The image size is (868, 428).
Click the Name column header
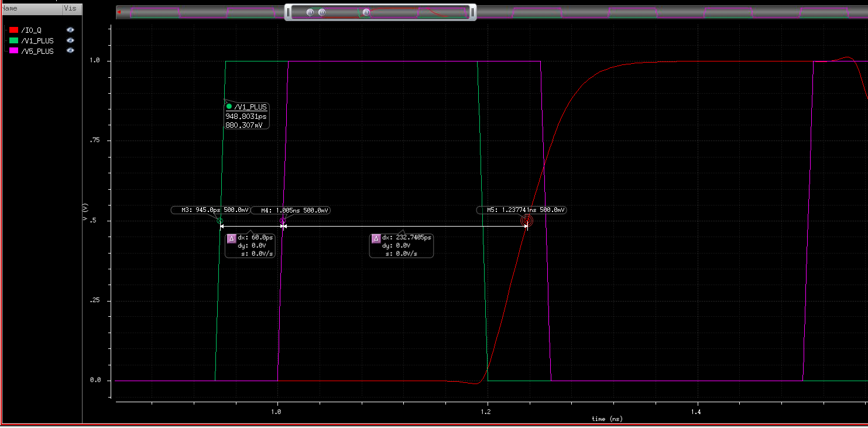pos(11,9)
